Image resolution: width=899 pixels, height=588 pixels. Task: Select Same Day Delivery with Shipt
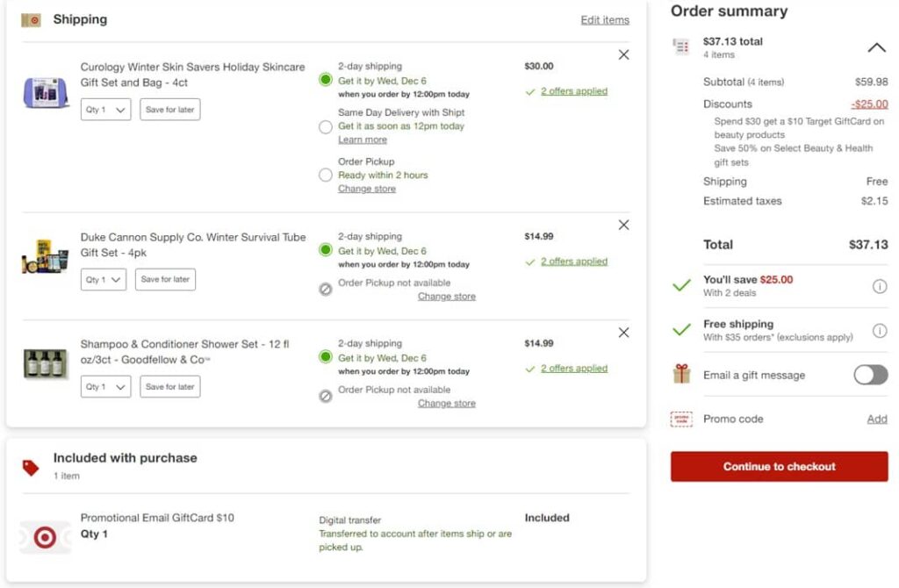click(x=326, y=126)
